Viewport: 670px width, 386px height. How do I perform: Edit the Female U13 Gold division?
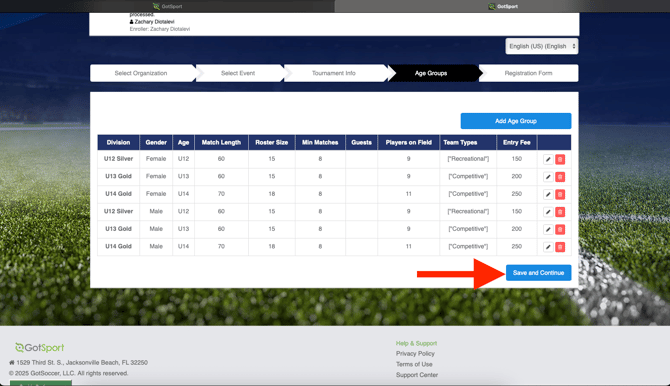click(548, 177)
